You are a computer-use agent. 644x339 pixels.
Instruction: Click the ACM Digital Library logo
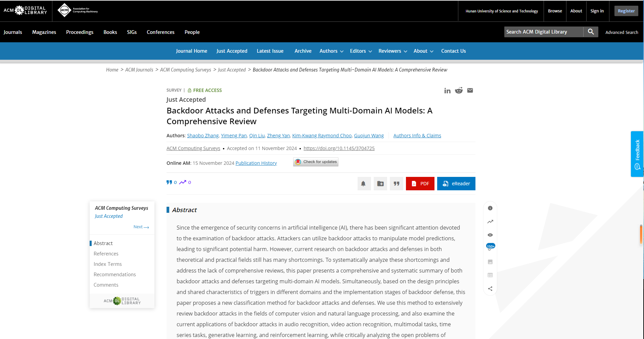pos(26,10)
